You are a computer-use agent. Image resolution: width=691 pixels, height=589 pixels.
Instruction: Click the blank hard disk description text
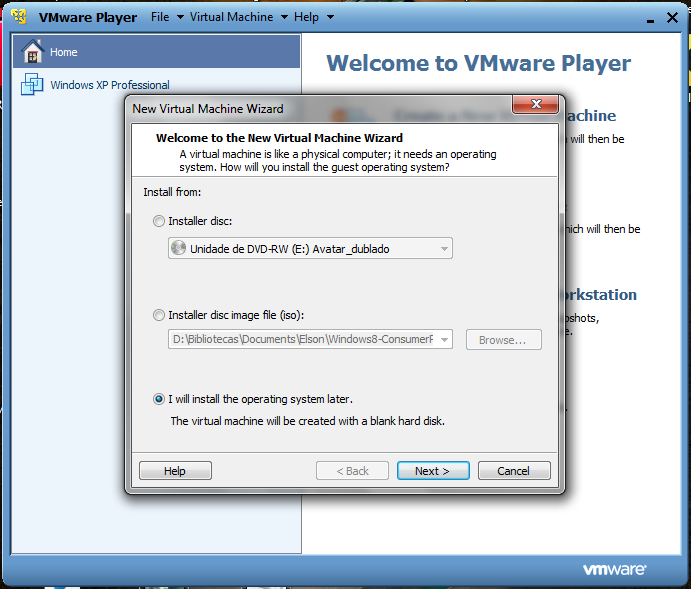tap(308, 421)
